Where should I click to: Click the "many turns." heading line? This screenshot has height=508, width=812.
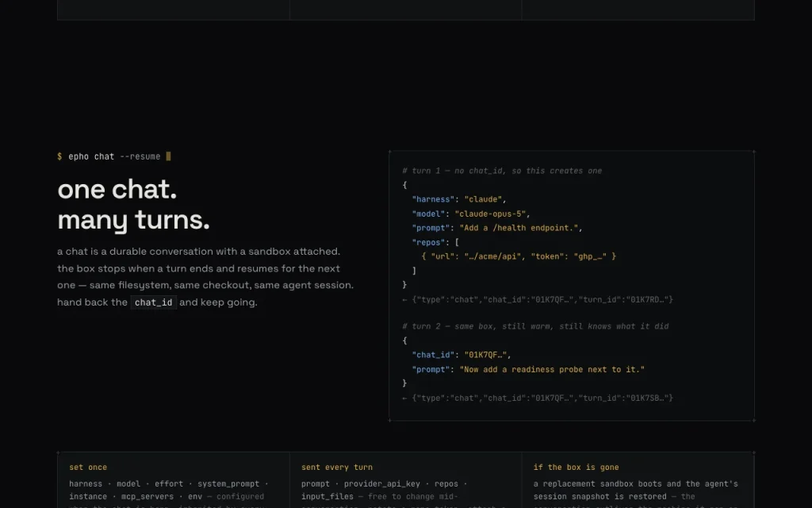[133, 220]
